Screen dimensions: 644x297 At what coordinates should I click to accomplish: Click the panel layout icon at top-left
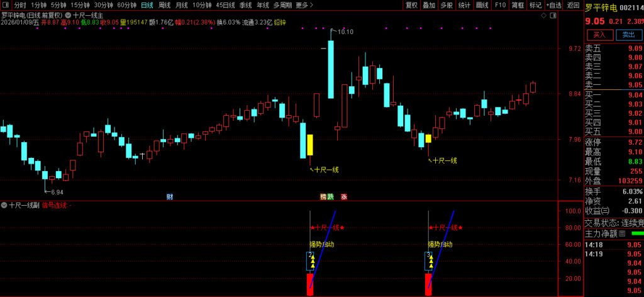5,5
